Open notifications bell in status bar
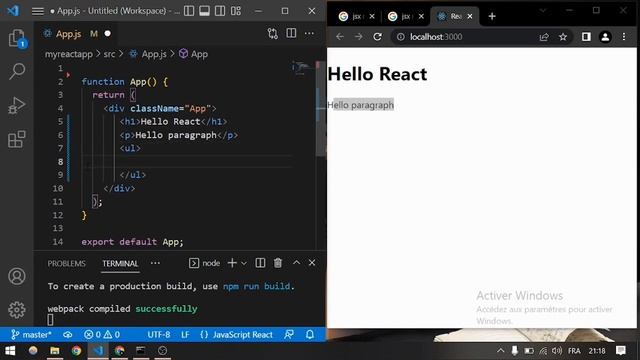 tap(310, 335)
